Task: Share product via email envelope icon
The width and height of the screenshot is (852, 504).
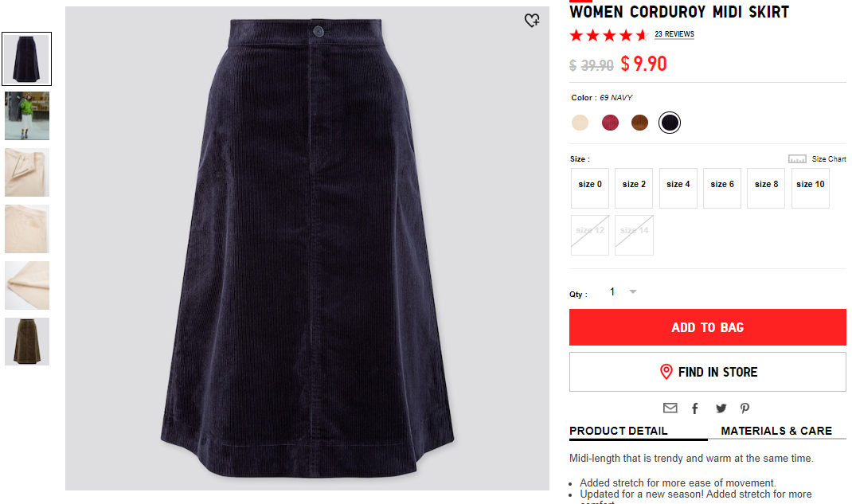Action: coord(670,408)
